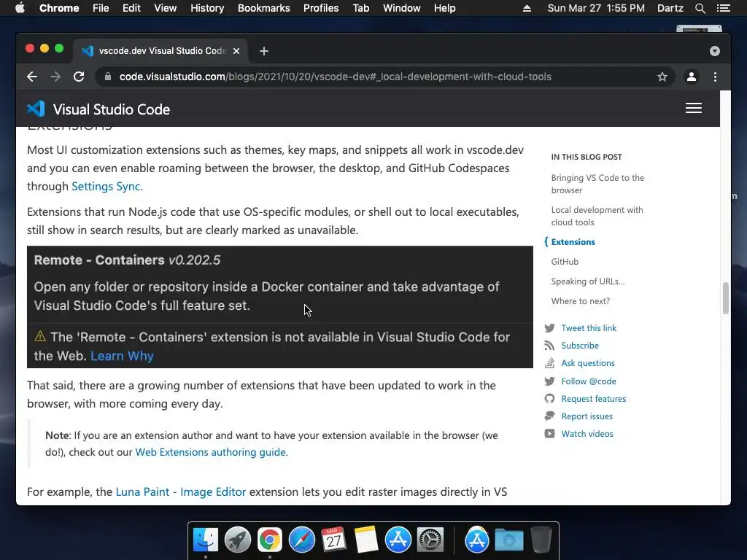Open the Window menu

(x=402, y=8)
